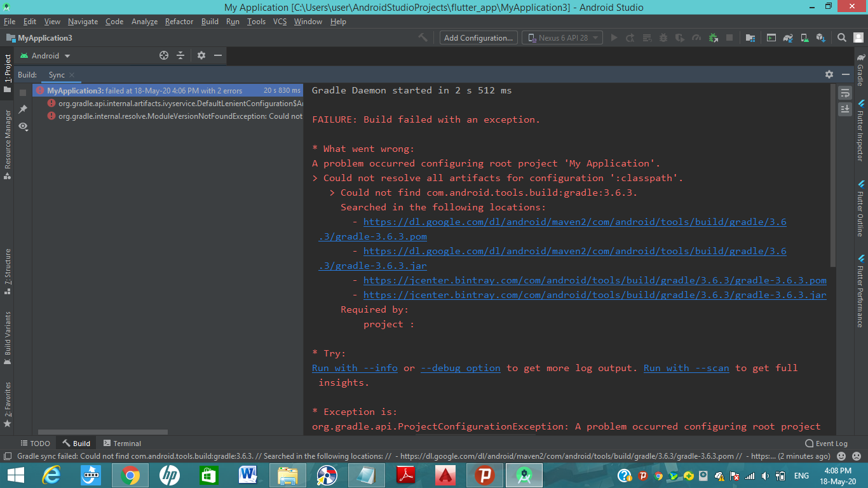Click the Run Anything toolbar icon
868x488 pixels.
[771, 37]
